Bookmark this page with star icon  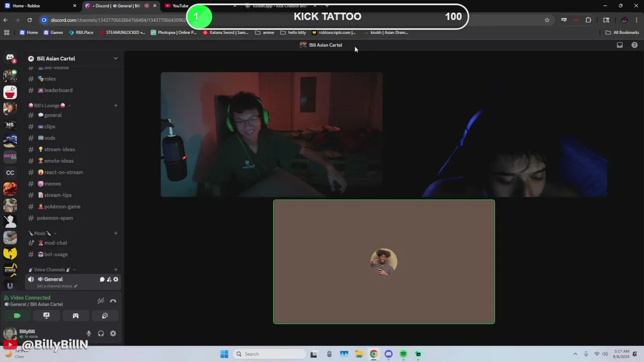547,20
